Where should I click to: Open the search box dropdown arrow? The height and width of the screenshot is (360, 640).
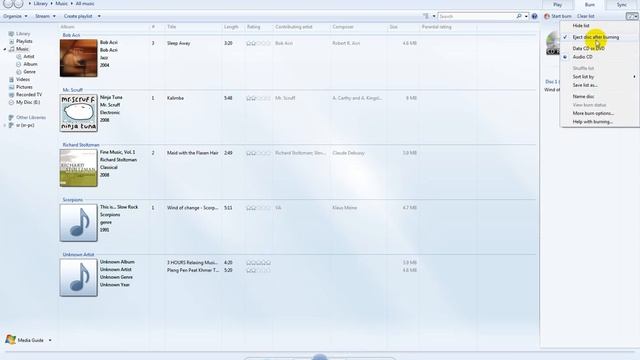526,16
